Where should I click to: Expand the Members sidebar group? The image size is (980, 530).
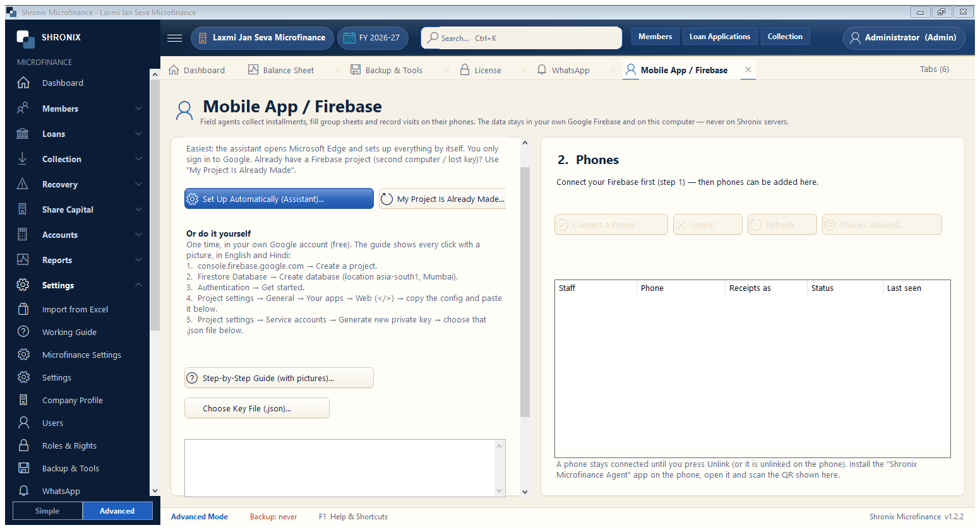(x=138, y=109)
